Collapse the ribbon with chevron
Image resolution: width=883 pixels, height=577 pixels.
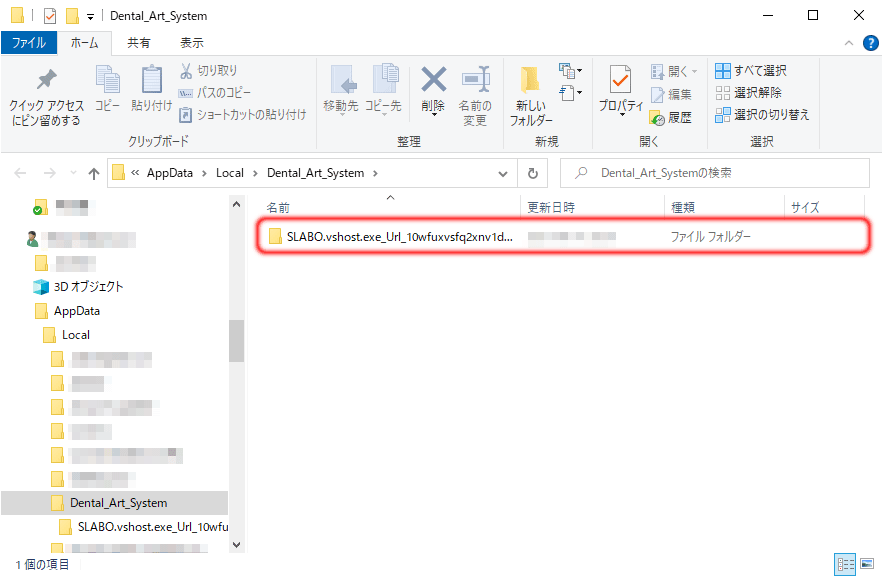coord(848,43)
